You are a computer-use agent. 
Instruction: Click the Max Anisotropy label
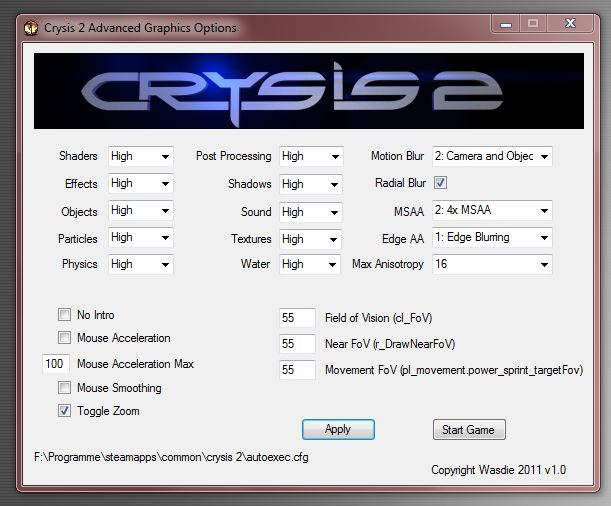pos(388,264)
